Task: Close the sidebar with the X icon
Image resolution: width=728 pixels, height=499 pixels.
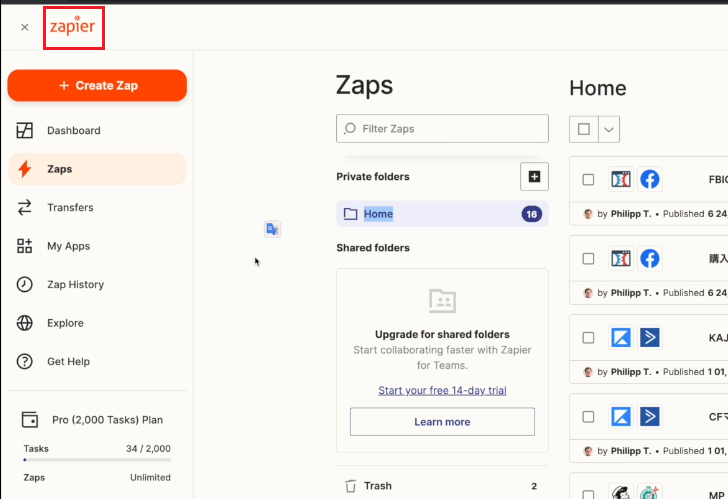Action: click(x=25, y=27)
